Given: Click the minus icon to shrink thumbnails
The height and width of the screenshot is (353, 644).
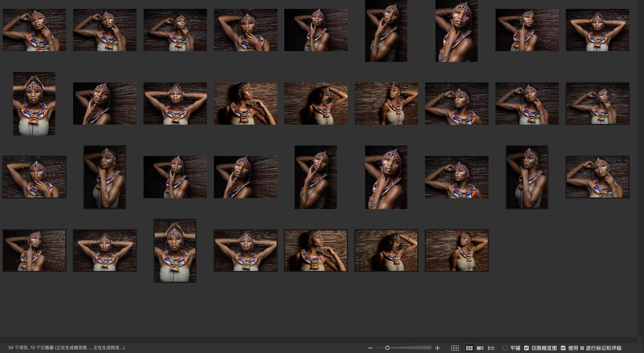Looking at the screenshot, I should click(x=370, y=348).
